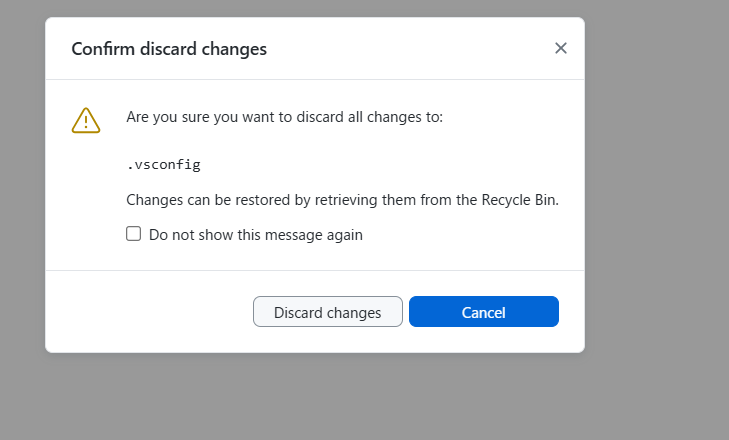Click the "Confirm discard changes" dialog title

click(x=169, y=48)
